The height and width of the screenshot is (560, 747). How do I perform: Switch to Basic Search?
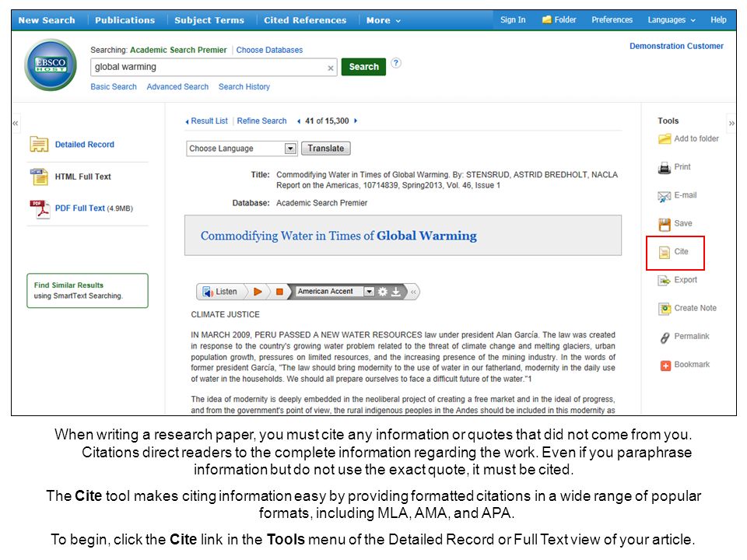[114, 86]
